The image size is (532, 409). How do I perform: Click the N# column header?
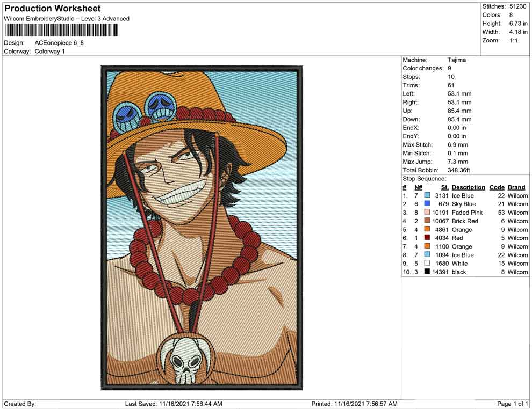(x=418, y=187)
